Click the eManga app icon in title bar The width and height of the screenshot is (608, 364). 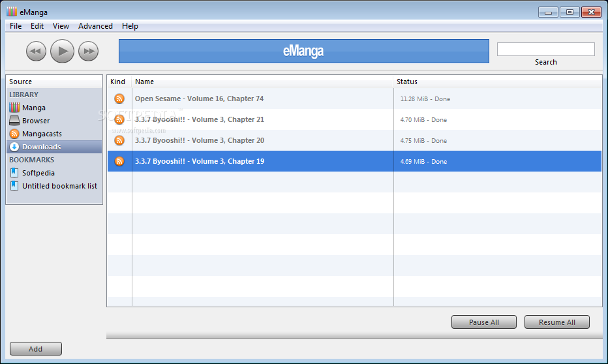(12, 12)
